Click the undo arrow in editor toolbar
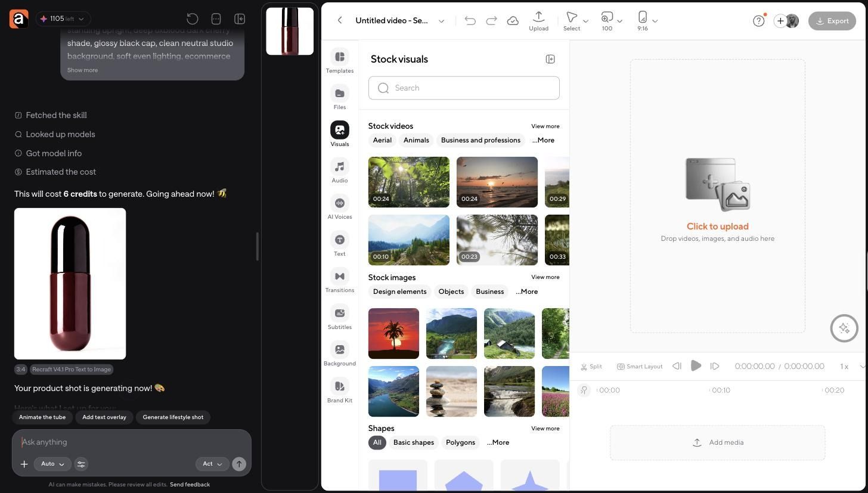The width and height of the screenshot is (868, 493). (x=470, y=21)
